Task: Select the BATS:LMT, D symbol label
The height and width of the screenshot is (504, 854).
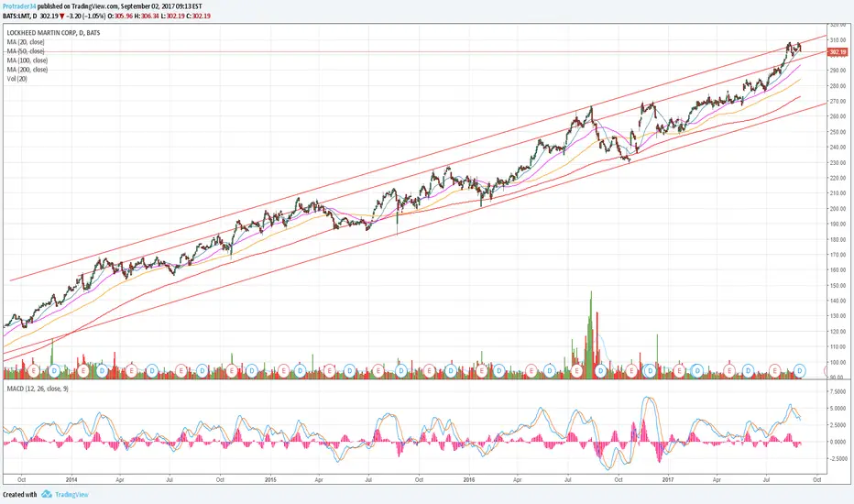Action: point(19,16)
